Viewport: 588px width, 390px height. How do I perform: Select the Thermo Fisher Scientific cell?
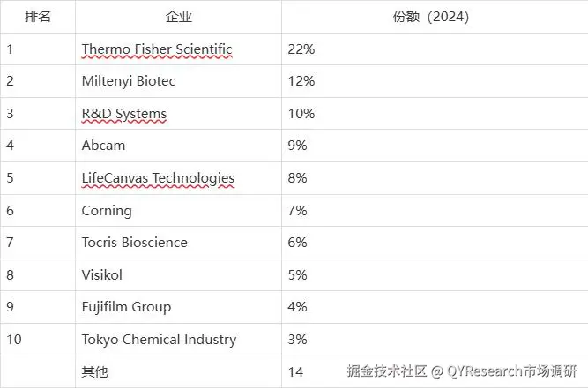[x=157, y=49]
